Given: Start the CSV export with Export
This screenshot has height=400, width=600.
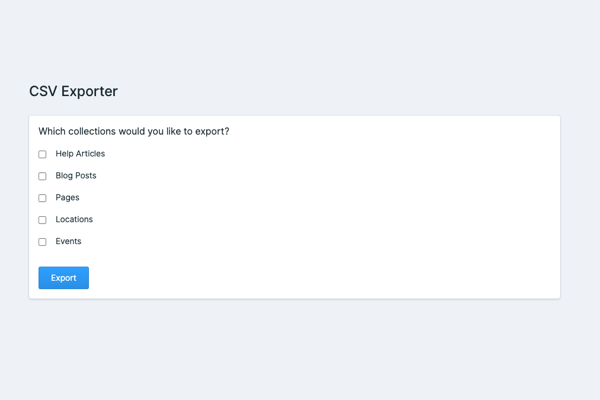Looking at the screenshot, I should click(x=64, y=278).
